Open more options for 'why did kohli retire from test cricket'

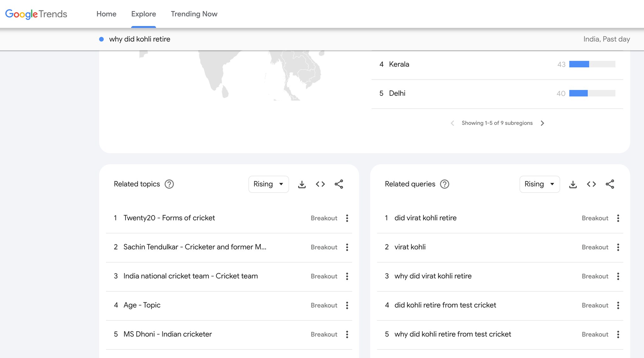618,334
